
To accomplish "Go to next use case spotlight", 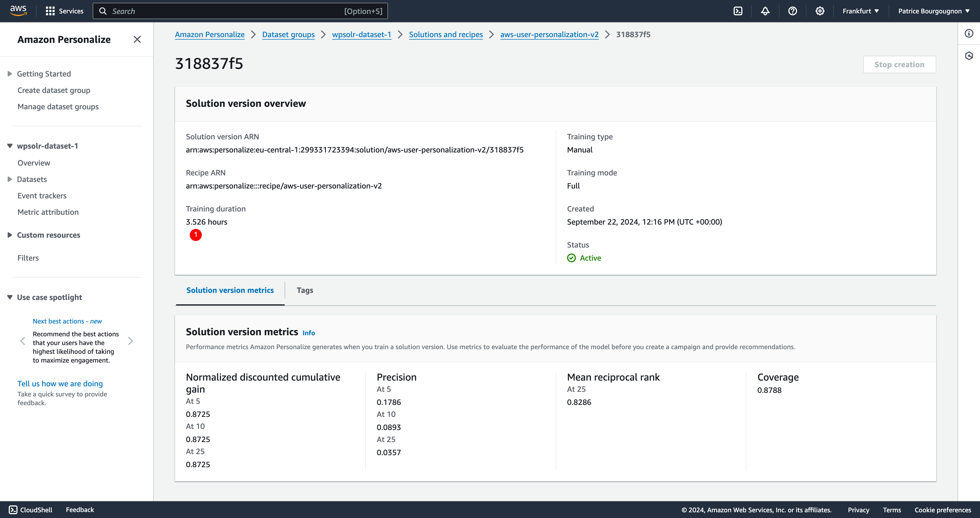I will [x=130, y=341].
